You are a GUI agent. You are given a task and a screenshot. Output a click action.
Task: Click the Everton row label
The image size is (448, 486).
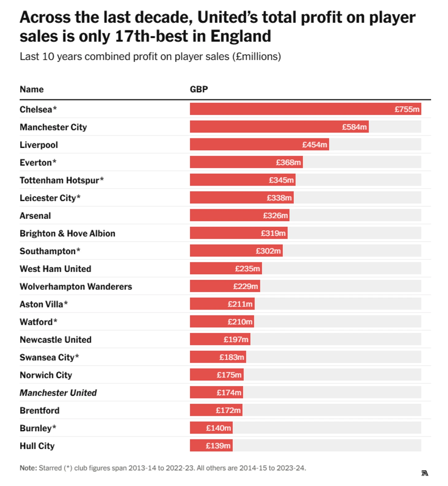(x=38, y=162)
